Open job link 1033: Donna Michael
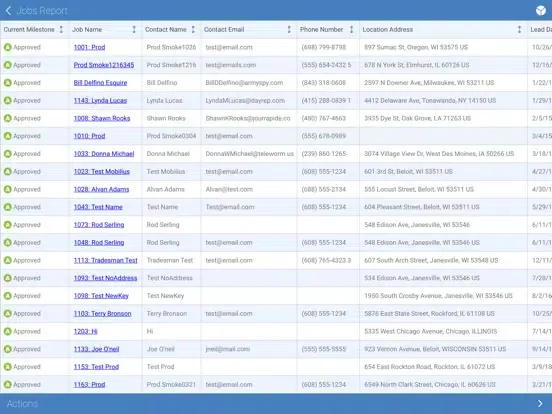This screenshot has height=414, width=552. pos(104,154)
